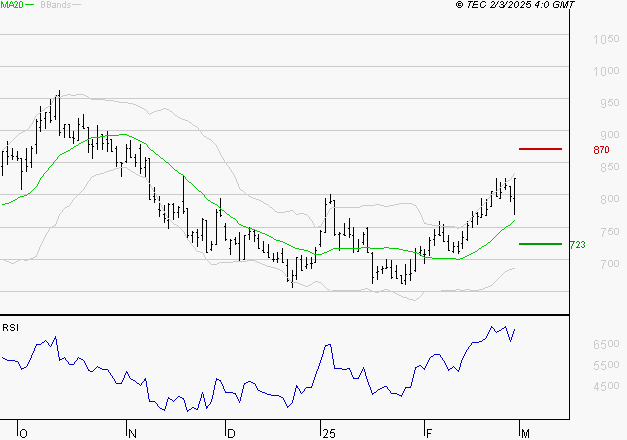This screenshot has width=627, height=440.
Task: Select the O month marker on time axis
Action: [23, 434]
